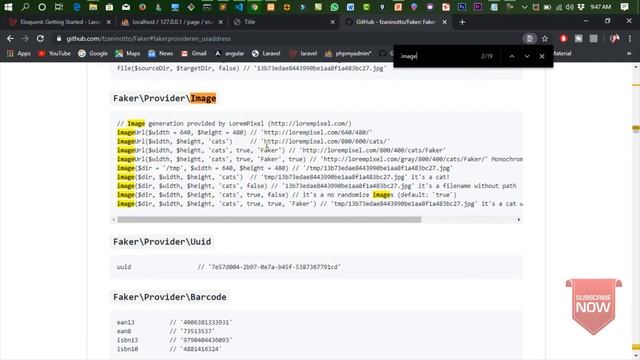Viewport: 640px width, 360px height.
Task: Open the capitalized Laravel globe bookmark
Action: coord(266,53)
